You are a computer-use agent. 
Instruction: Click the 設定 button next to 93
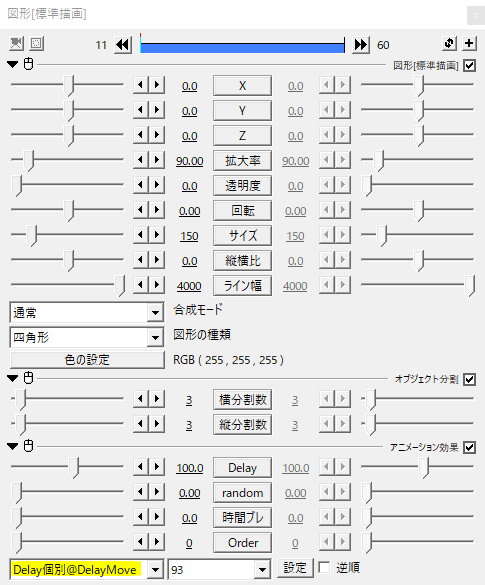[295, 568]
